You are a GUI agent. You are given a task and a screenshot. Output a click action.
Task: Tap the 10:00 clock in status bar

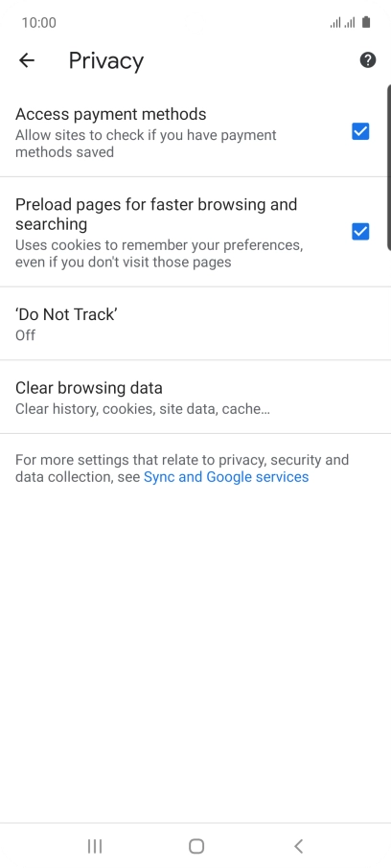pos(38,23)
